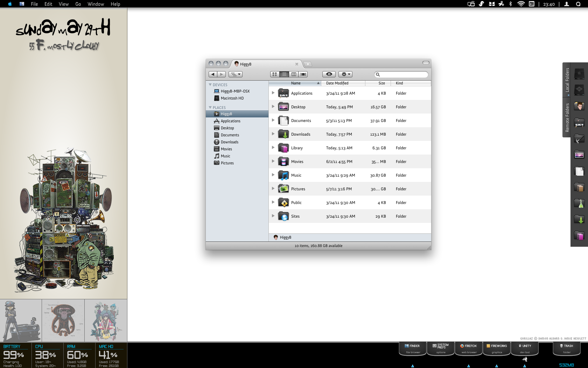Switch Finder to Cover Flow view
This screenshot has width=588, height=368.
click(303, 74)
